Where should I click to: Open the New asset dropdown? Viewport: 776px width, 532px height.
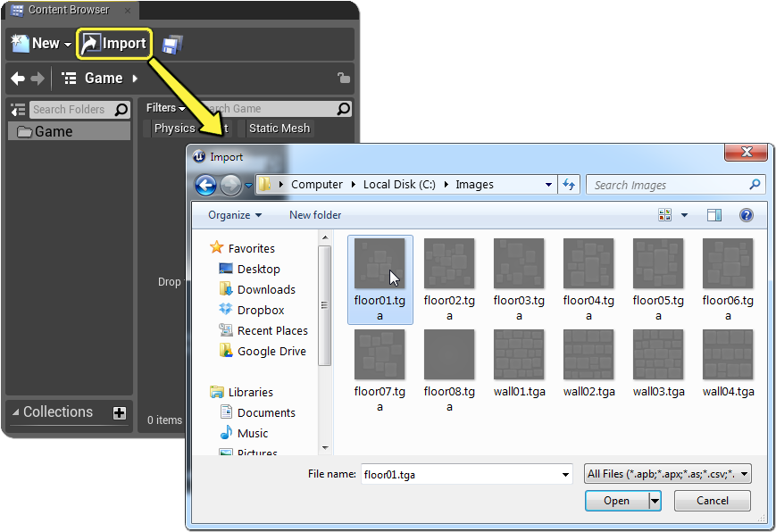tap(41, 44)
